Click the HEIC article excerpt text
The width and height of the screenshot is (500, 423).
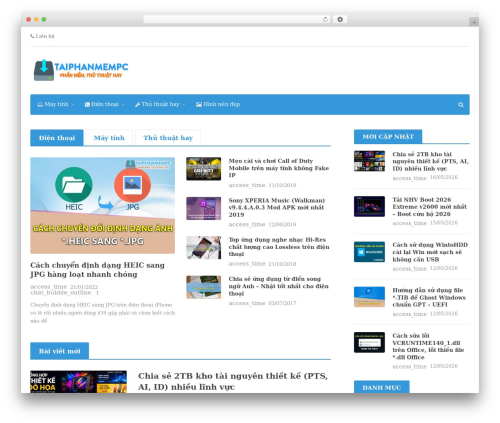click(102, 313)
